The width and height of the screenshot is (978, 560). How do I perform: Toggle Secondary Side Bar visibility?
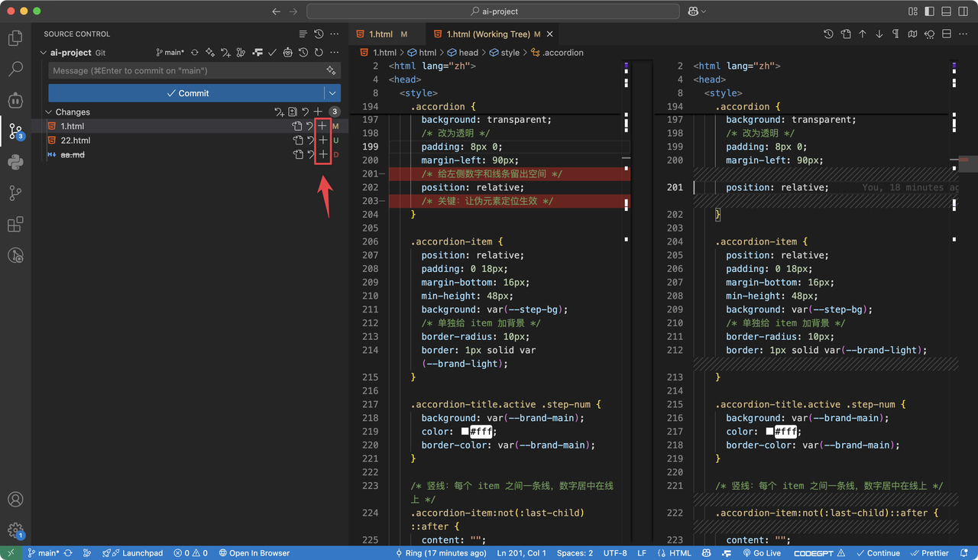point(963,11)
